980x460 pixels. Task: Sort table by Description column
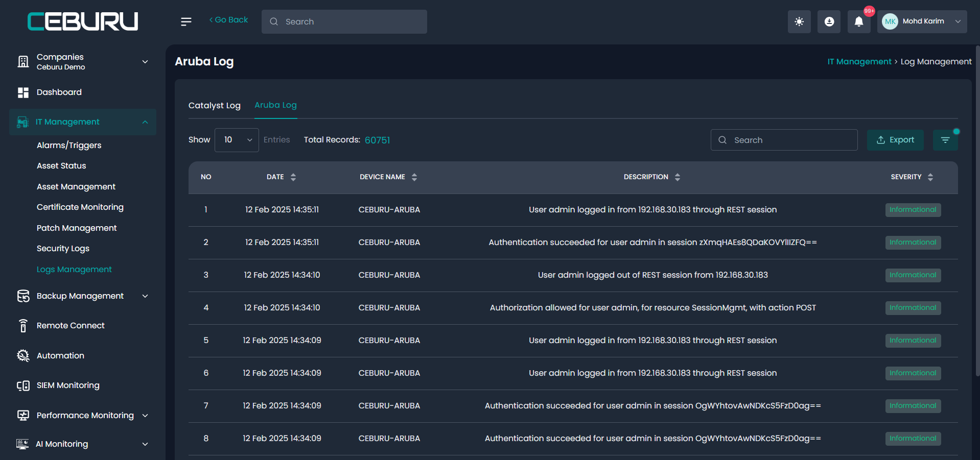[x=678, y=177]
